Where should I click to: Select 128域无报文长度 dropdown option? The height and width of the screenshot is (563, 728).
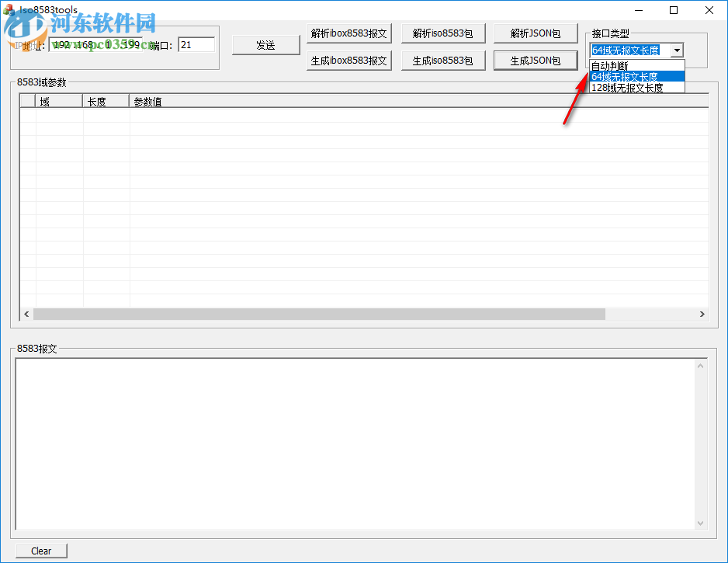pyautogui.click(x=623, y=88)
